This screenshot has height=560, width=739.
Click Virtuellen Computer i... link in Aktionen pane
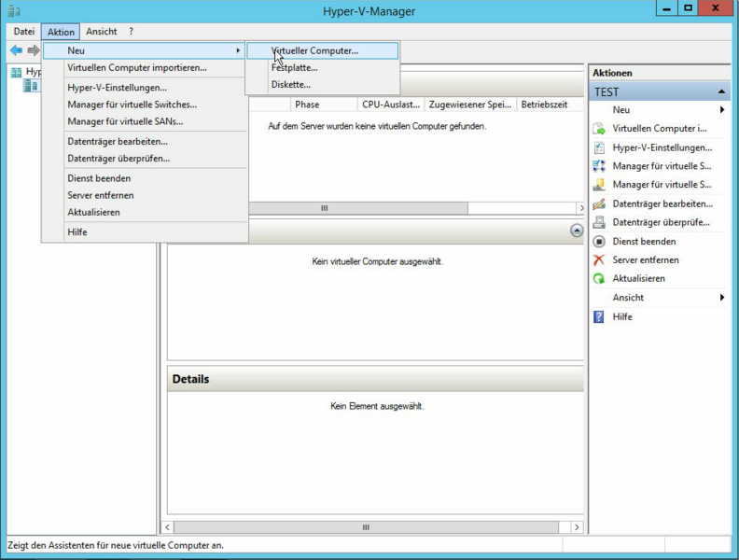tap(660, 128)
